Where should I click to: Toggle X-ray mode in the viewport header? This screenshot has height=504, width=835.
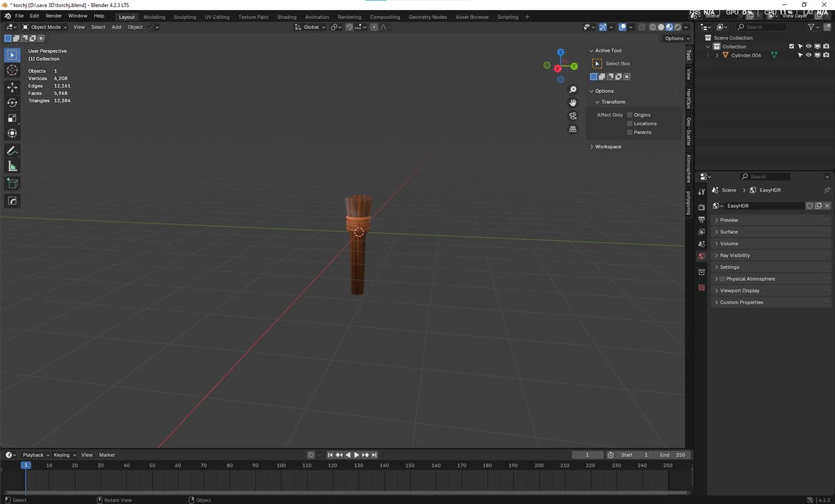coord(642,27)
